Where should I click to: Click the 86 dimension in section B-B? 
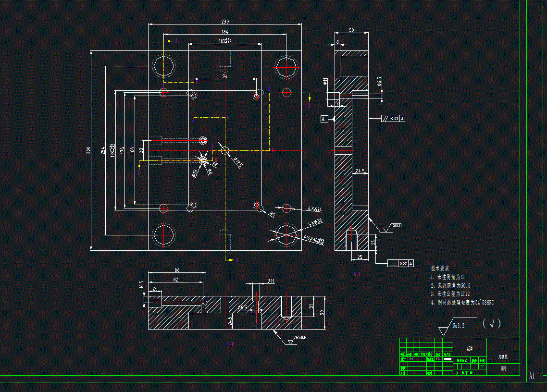177,270
